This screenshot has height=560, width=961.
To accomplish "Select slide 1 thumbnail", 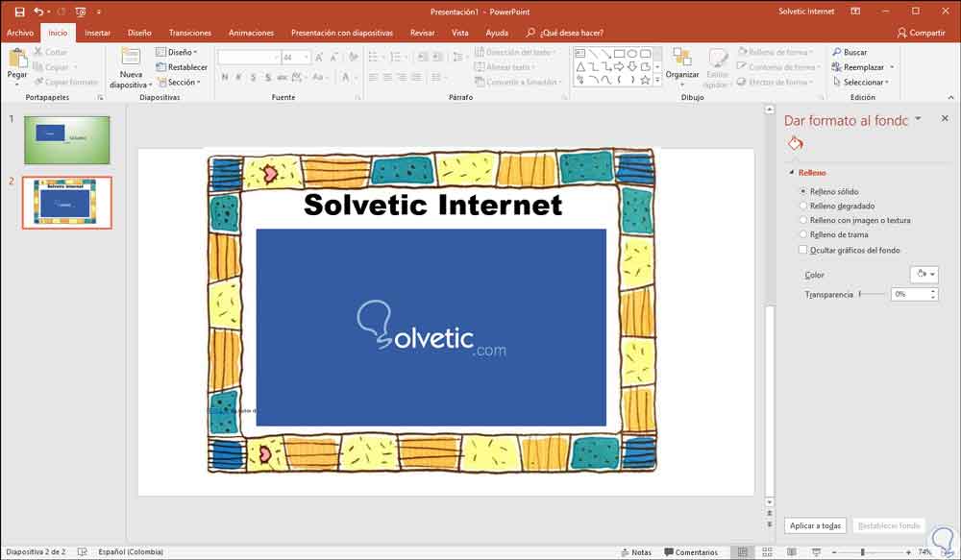I will click(67, 140).
